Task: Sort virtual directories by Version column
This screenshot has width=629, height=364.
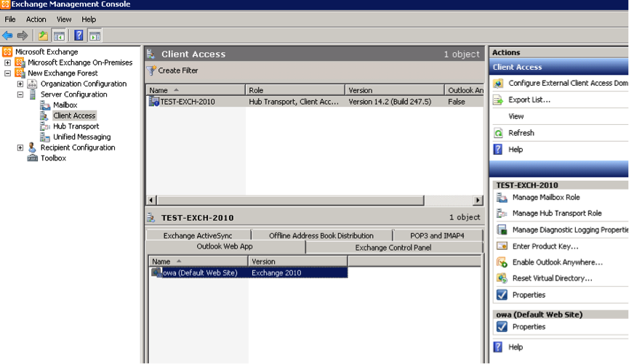Action: pyautogui.click(x=297, y=262)
